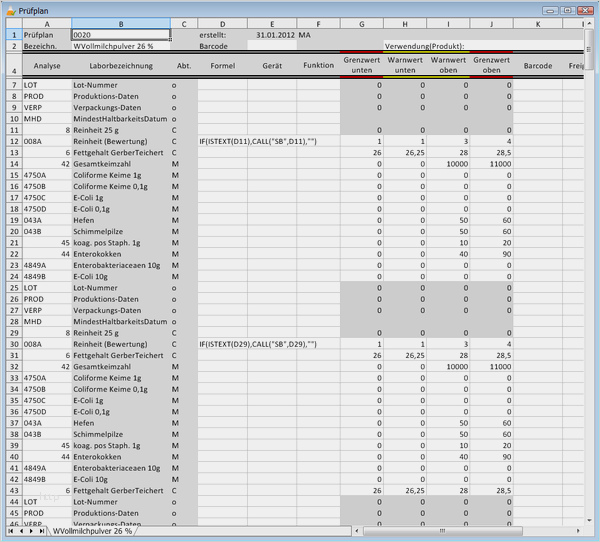600x542 pixels.
Task: Go to next sheet navigation arrow
Action: tap(31, 531)
